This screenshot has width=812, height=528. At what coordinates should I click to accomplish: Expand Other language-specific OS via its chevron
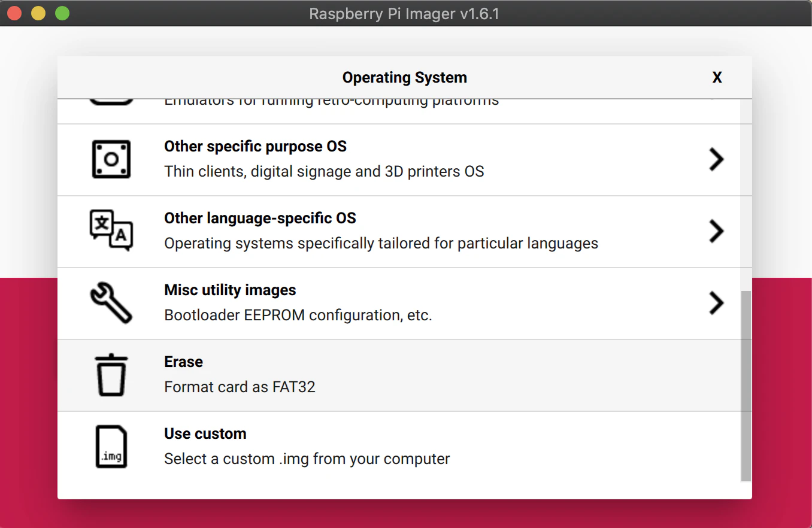716,231
